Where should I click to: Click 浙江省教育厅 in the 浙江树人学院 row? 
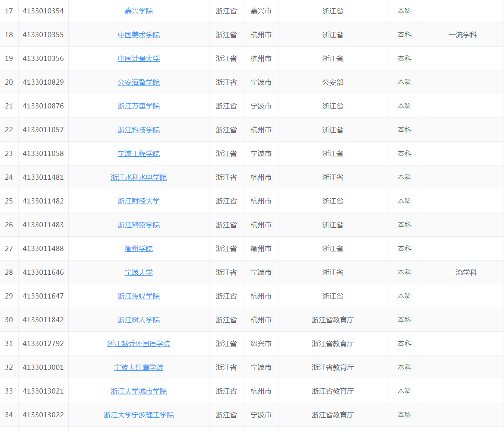[333, 320]
